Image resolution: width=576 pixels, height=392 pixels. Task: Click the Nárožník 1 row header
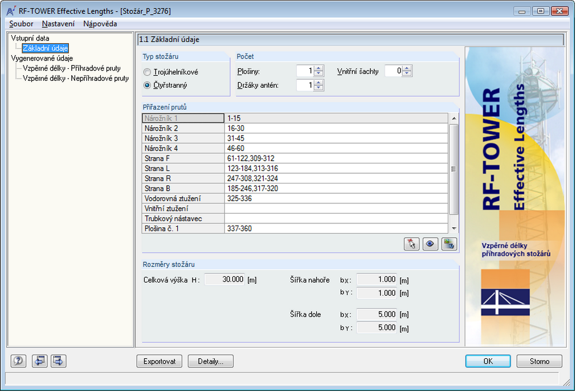coord(183,119)
